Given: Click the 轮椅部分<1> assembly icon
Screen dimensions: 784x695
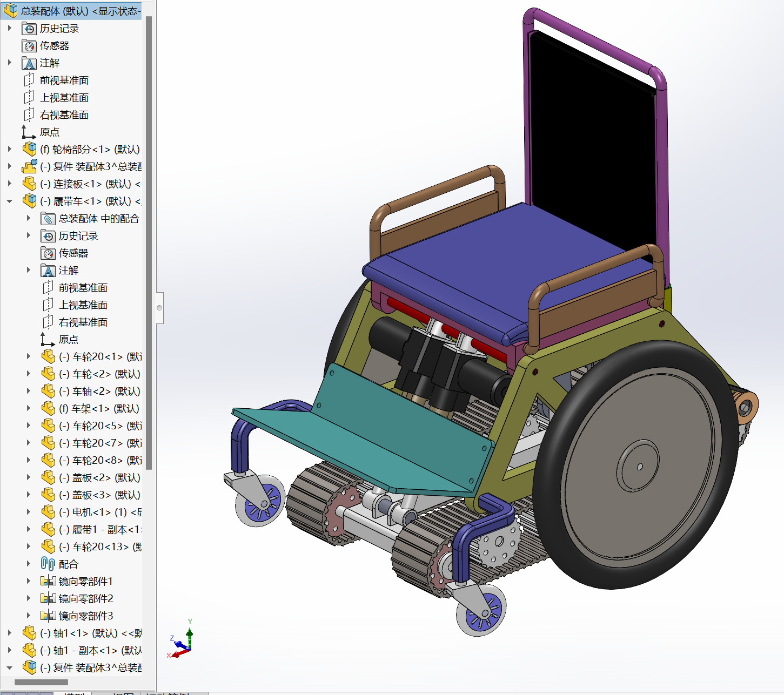Looking at the screenshot, I should (29, 150).
